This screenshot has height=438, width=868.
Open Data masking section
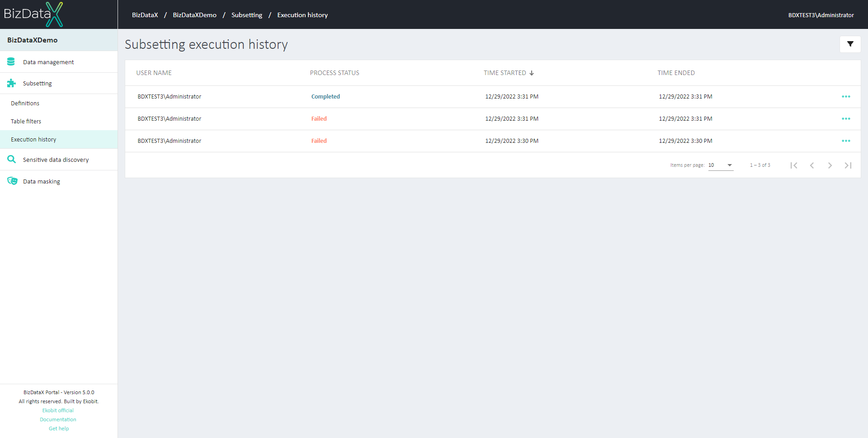point(59,181)
